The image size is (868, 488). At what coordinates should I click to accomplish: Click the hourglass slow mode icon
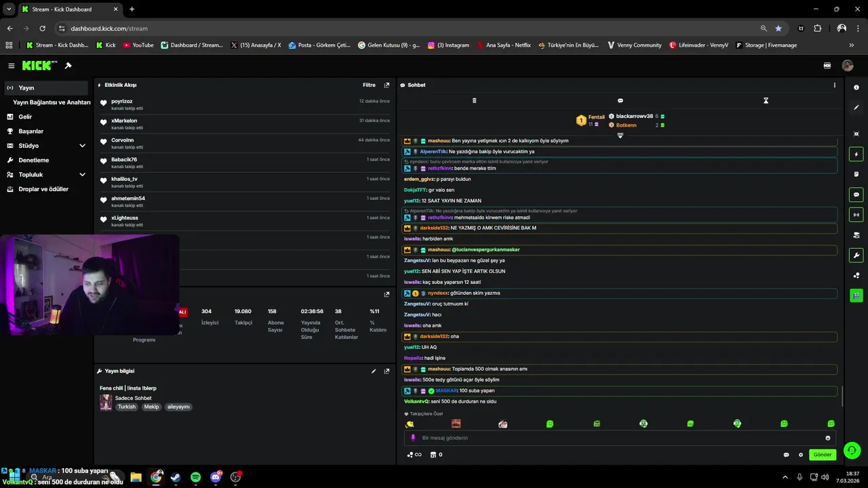click(x=766, y=100)
